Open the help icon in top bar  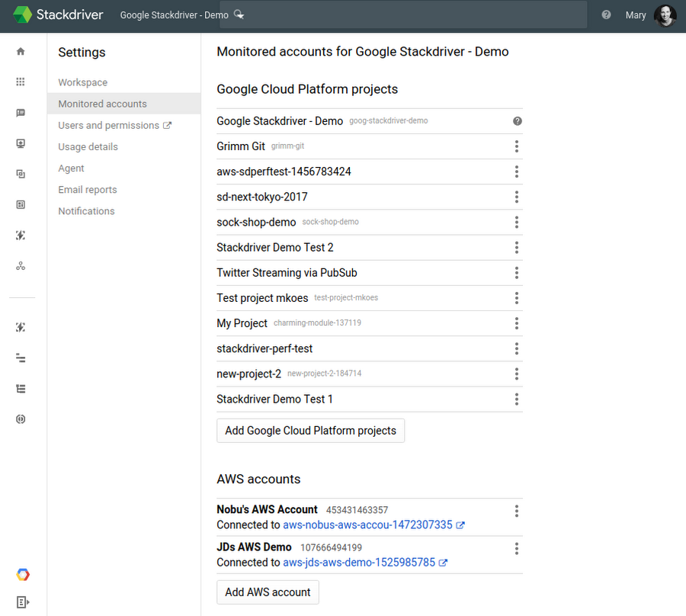point(606,15)
